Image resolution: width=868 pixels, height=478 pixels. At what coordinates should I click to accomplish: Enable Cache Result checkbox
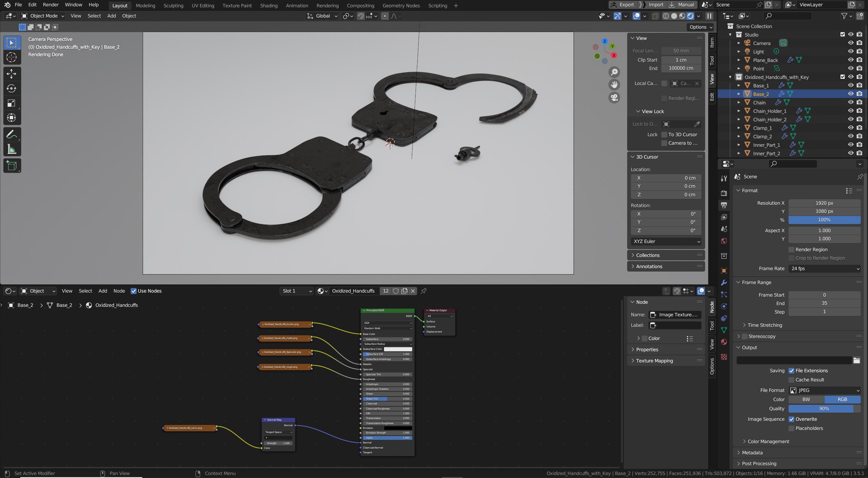point(792,380)
